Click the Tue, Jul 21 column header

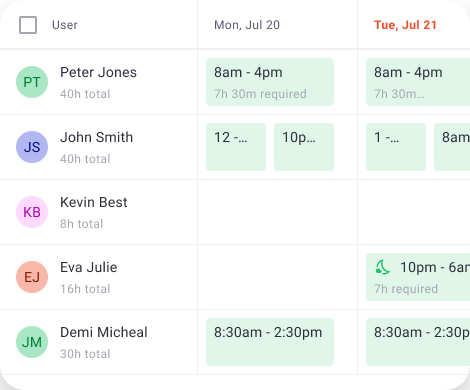coord(405,25)
